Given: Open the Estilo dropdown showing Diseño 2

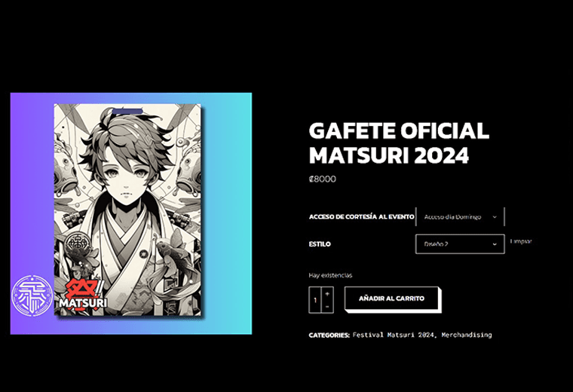Looking at the screenshot, I should coord(460,244).
